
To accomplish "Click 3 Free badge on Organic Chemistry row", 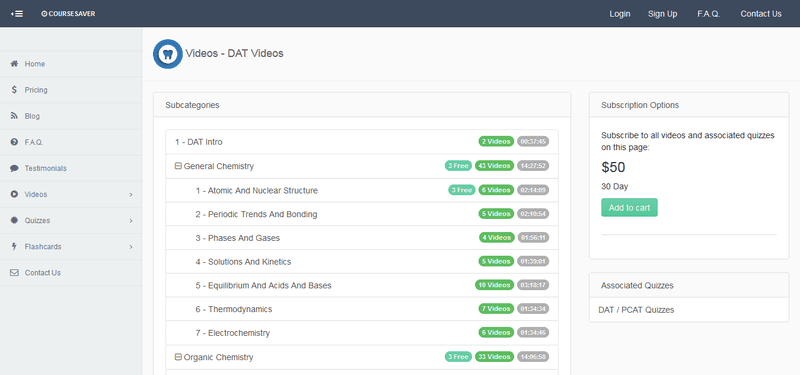I will (x=458, y=357).
